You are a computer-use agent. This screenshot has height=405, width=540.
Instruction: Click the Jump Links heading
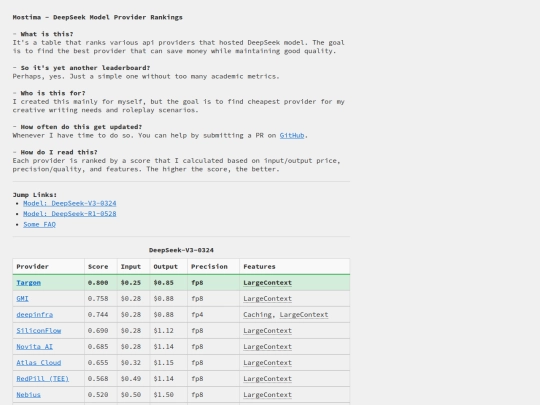click(35, 195)
